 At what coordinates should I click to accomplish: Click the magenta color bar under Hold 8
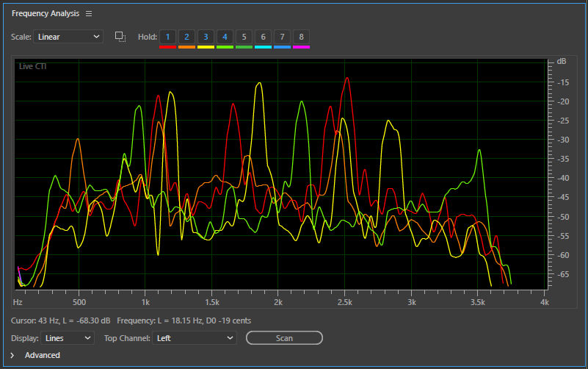tap(301, 47)
